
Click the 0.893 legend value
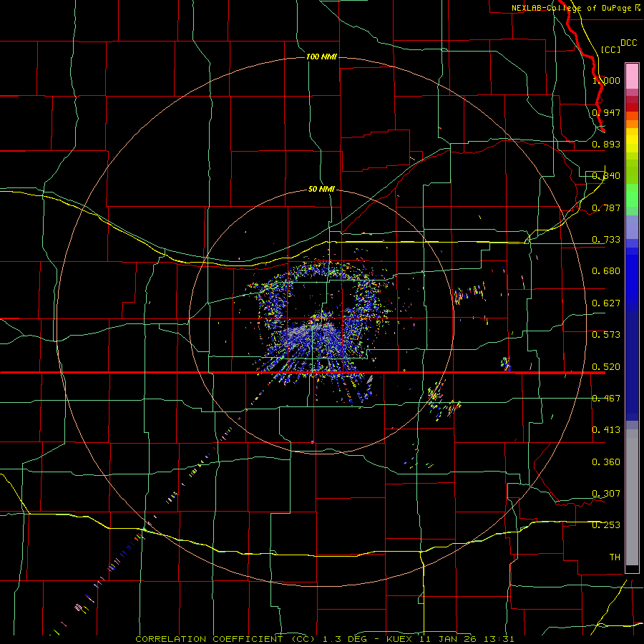click(x=606, y=144)
